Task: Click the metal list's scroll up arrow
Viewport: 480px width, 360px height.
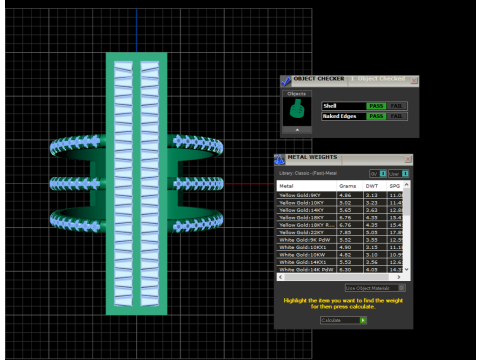Action: tap(406, 184)
